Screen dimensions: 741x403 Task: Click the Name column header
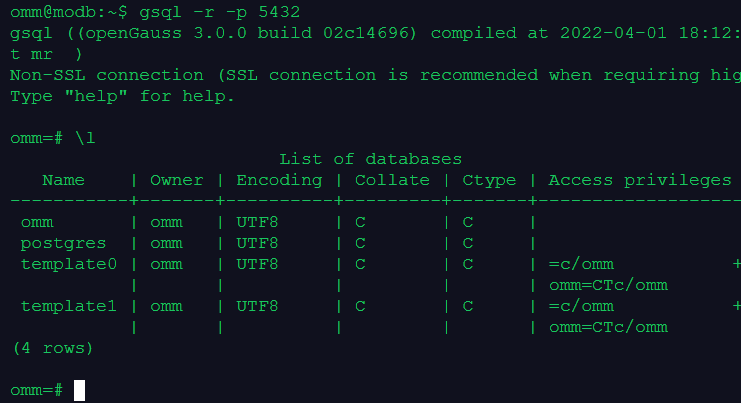64,180
